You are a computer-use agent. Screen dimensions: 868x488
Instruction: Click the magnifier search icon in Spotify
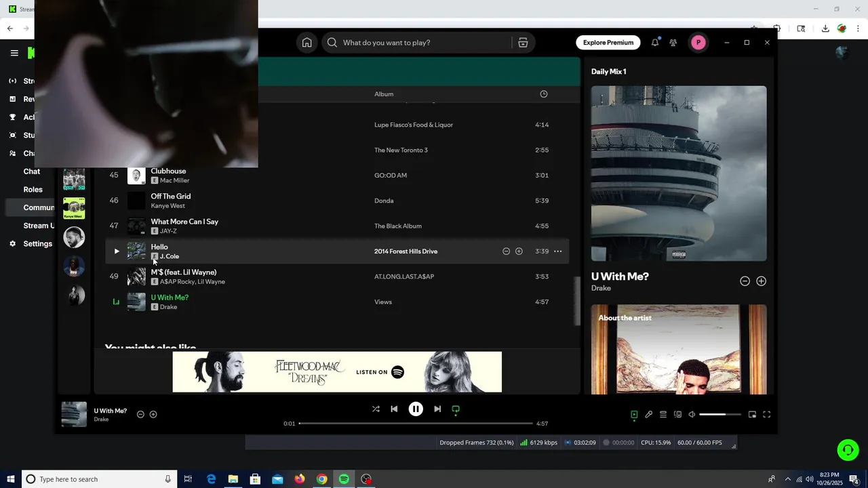332,43
